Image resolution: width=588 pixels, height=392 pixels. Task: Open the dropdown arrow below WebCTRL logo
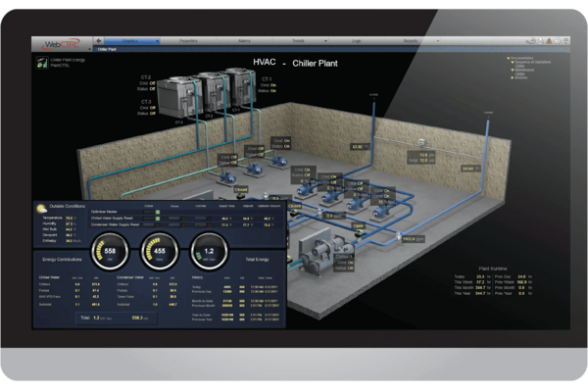pos(89,49)
